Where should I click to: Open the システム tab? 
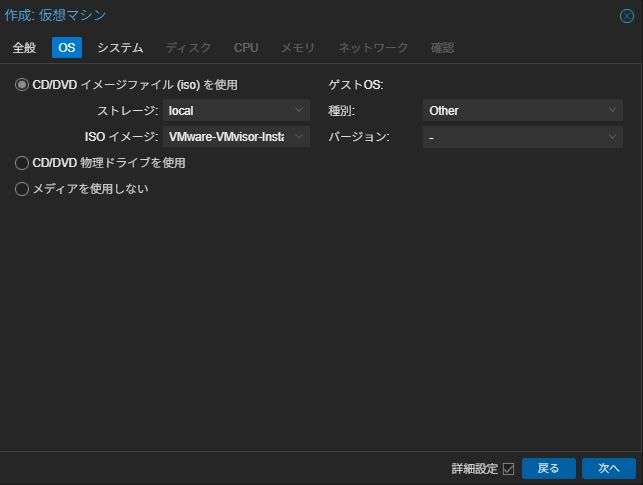120,48
